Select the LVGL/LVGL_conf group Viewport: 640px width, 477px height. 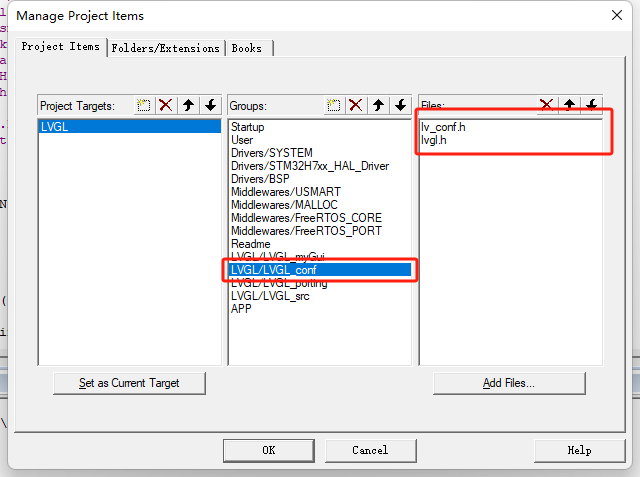320,270
